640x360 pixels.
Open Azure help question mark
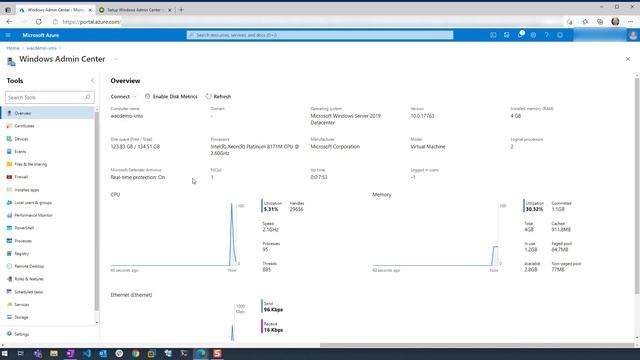point(547,35)
